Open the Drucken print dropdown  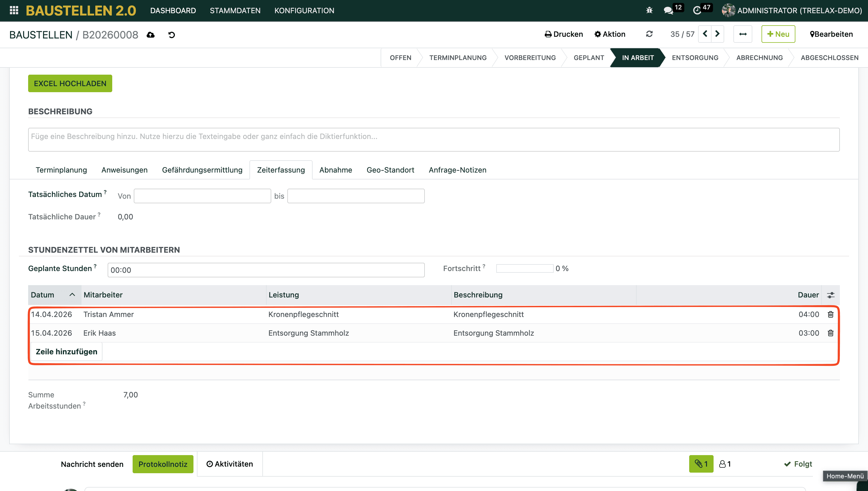click(x=564, y=34)
